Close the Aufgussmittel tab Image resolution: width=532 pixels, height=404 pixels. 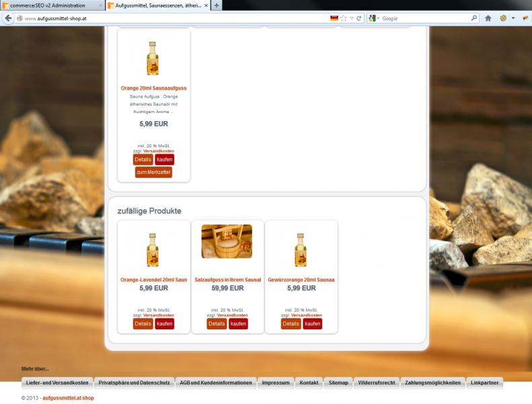[206, 5]
